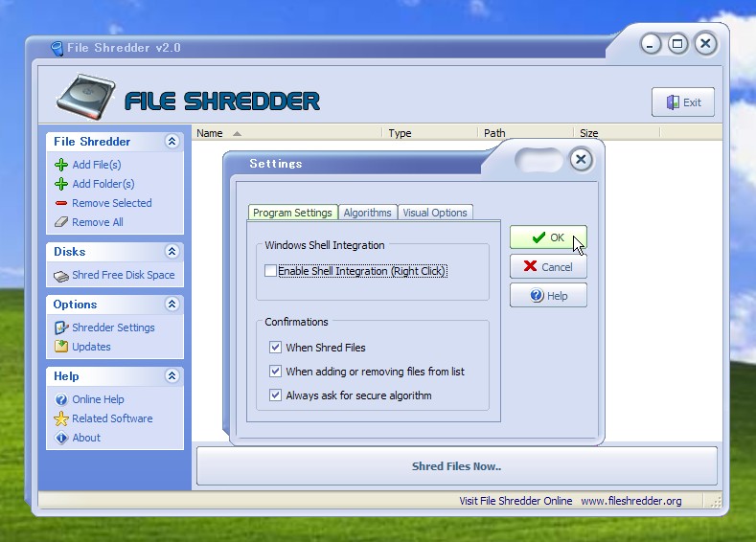Image resolution: width=756 pixels, height=542 pixels.
Task: Click the Related Software link
Action: click(112, 418)
